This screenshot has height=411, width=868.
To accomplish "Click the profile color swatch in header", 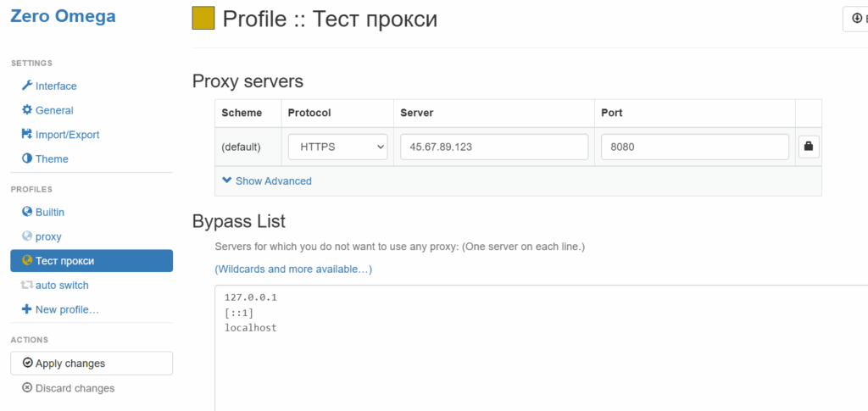I will [203, 19].
